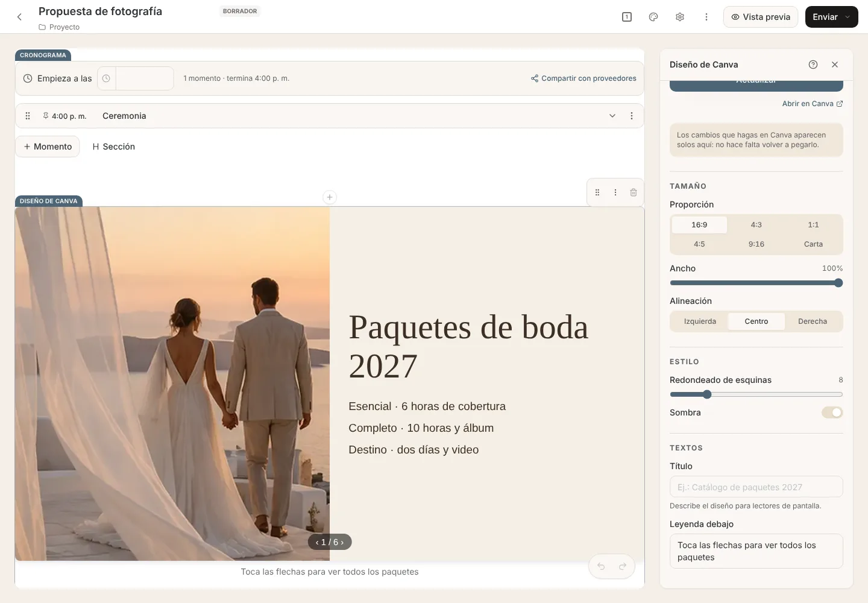This screenshot has height=603, width=868.
Task: Go back using the top-left arrow
Action: coord(19,17)
